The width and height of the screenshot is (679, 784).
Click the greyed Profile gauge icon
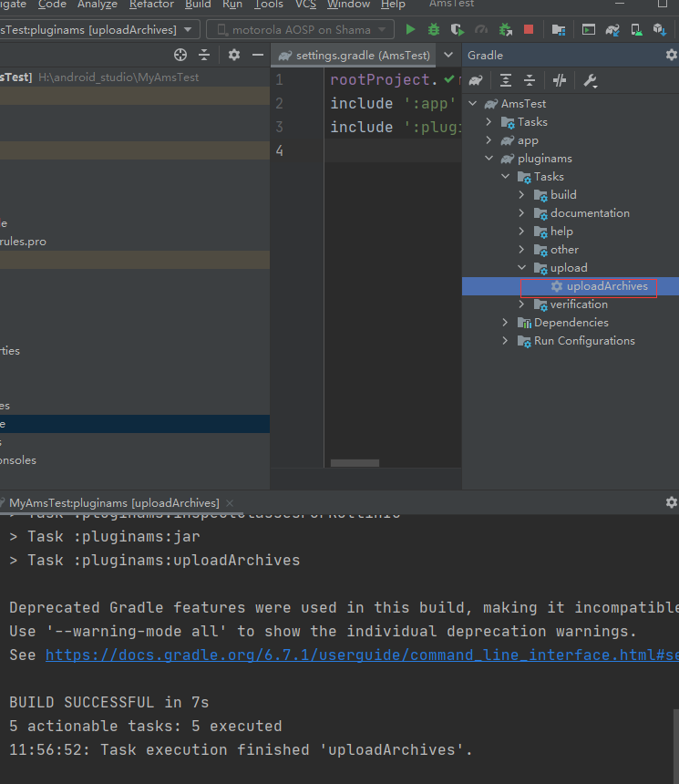pos(481,29)
